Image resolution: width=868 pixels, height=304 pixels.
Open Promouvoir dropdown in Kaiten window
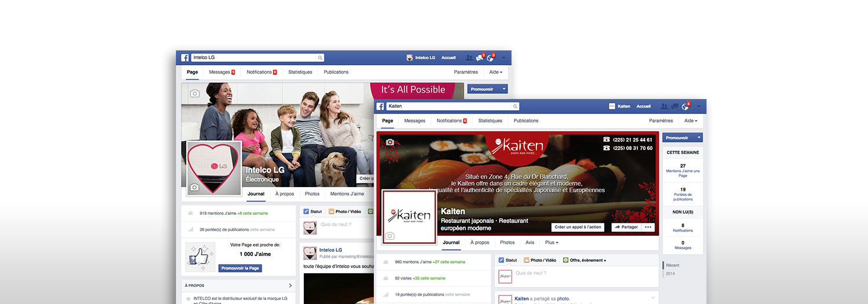[699, 138]
